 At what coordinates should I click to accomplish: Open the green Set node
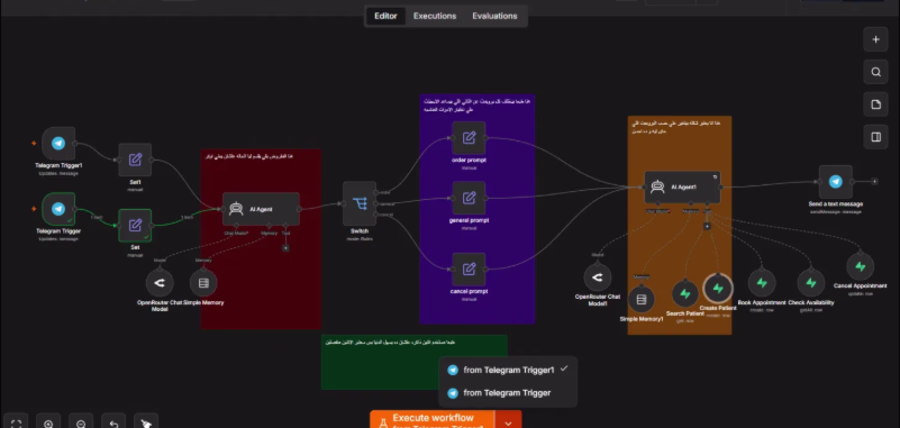click(135, 225)
